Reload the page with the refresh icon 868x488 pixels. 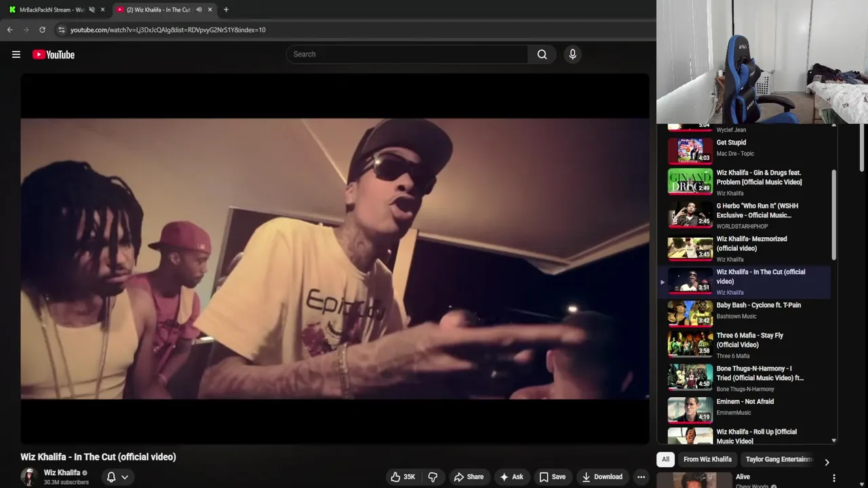42,30
